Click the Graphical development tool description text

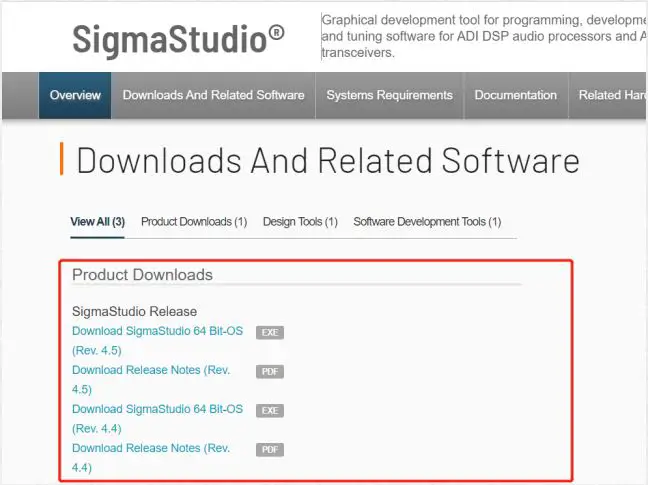484,36
